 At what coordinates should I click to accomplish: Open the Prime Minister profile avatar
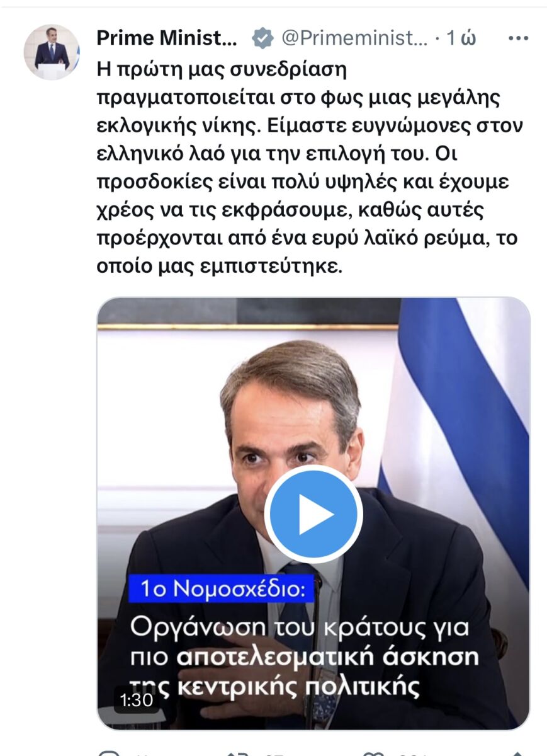click(52, 52)
